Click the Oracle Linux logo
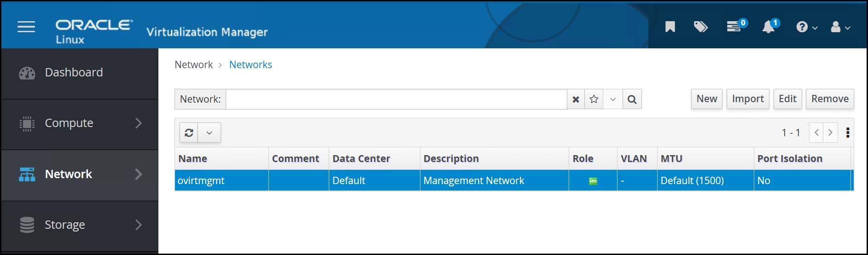This screenshot has height=255, width=868. tap(94, 32)
